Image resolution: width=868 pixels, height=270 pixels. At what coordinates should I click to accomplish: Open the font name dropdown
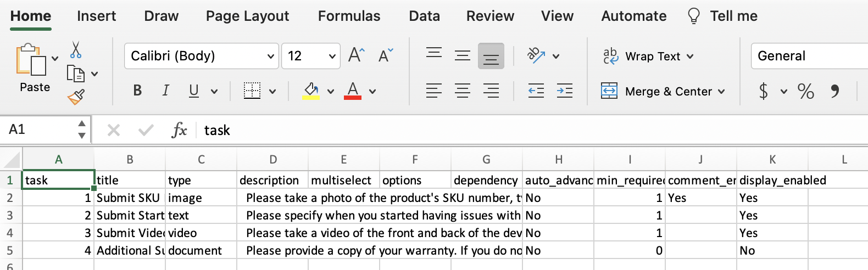270,56
